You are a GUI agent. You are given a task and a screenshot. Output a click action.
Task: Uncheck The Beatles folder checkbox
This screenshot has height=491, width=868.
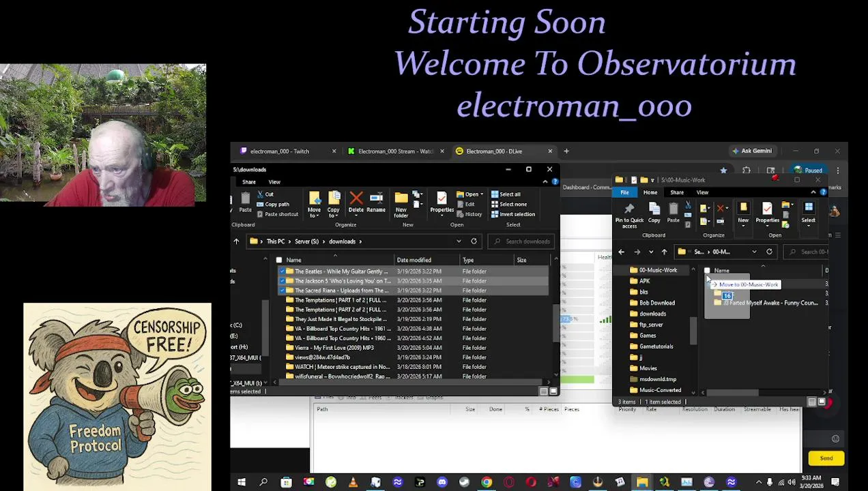(x=281, y=271)
